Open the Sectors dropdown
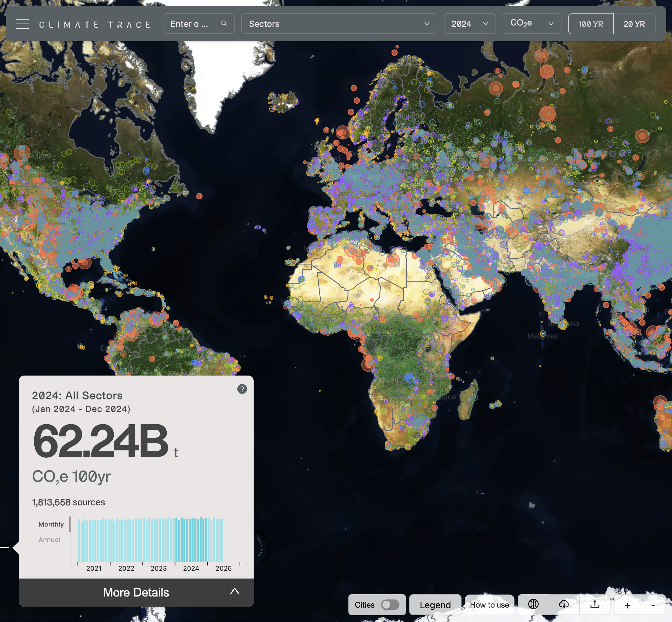This screenshot has height=622, width=672. [x=339, y=24]
